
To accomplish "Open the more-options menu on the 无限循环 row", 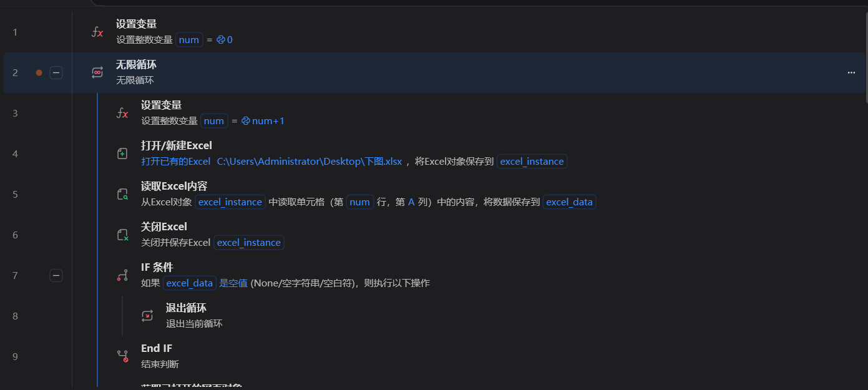I will pyautogui.click(x=851, y=72).
